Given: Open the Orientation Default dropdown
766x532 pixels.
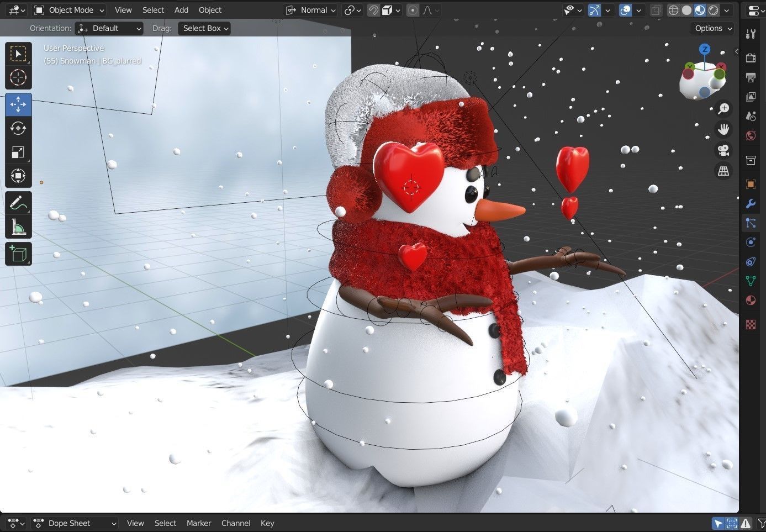Looking at the screenshot, I should click(109, 28).
